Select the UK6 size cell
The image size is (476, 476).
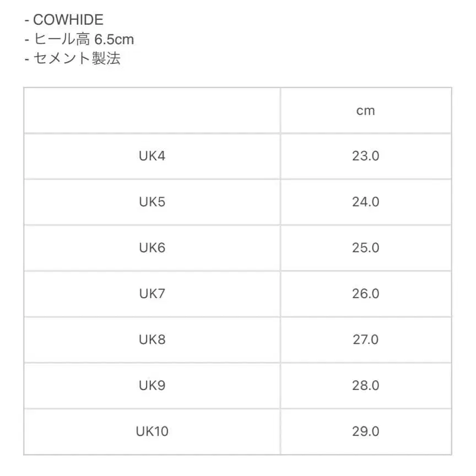pos(152,248)
